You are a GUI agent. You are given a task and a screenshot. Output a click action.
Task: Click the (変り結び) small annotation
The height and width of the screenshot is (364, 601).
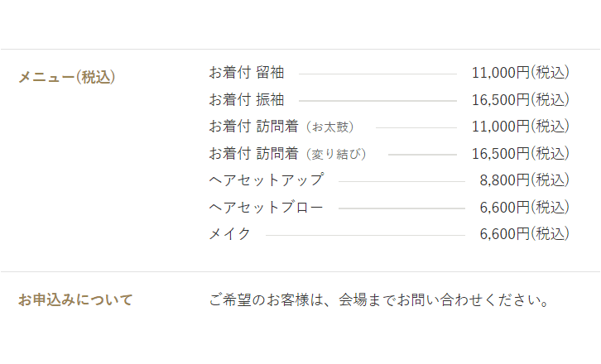(336, 155)
